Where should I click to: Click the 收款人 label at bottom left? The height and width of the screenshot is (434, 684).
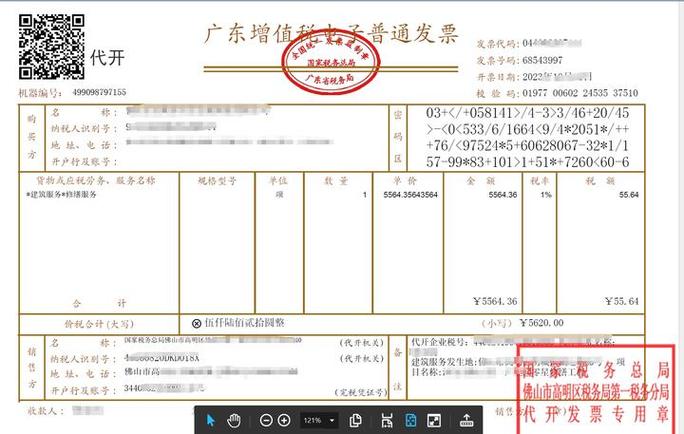pyautogui.click(x=46, y=411)
